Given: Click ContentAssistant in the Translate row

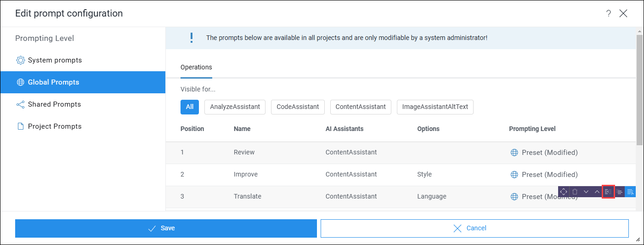Looking at the screenshot, I should tap(351, 197).
